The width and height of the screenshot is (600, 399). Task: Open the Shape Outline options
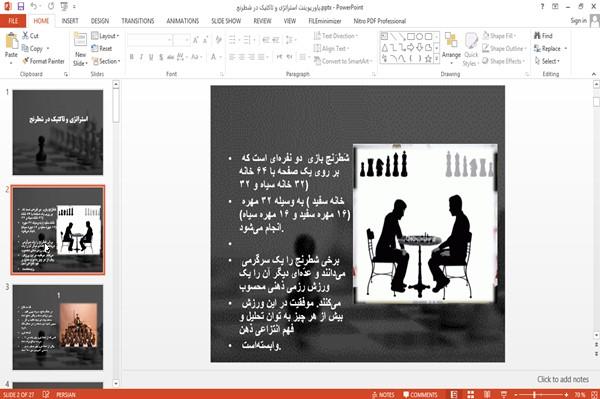tap(504, 49)
